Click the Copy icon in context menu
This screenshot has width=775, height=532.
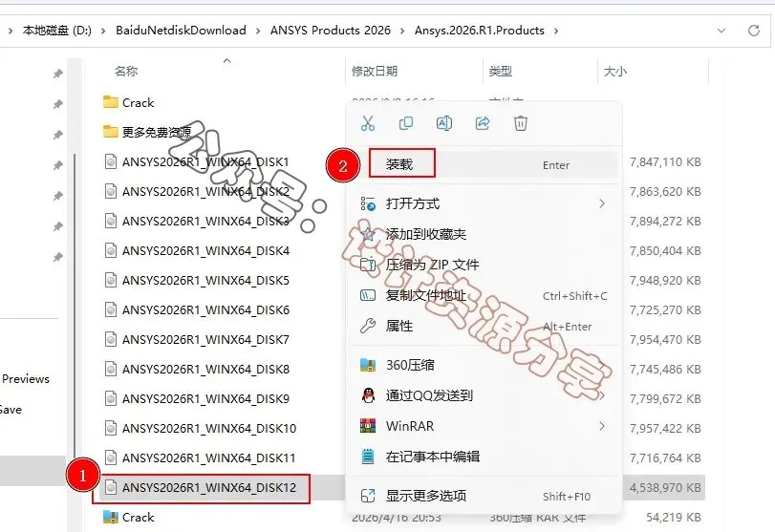coord(406,123)
